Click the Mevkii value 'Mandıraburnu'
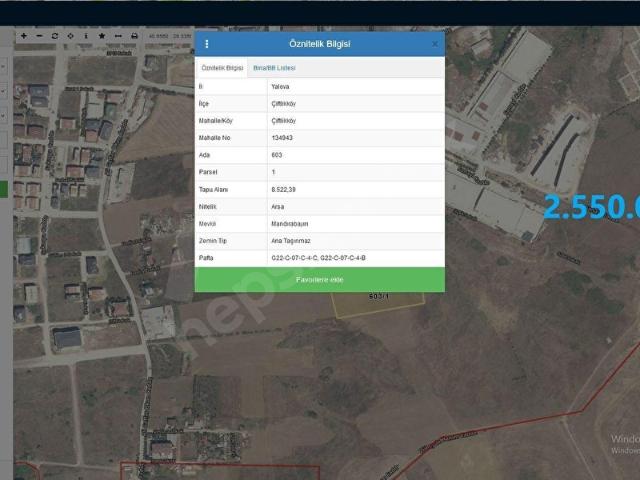The height and width of the screenshot is (480, 640). coord(290,224)
